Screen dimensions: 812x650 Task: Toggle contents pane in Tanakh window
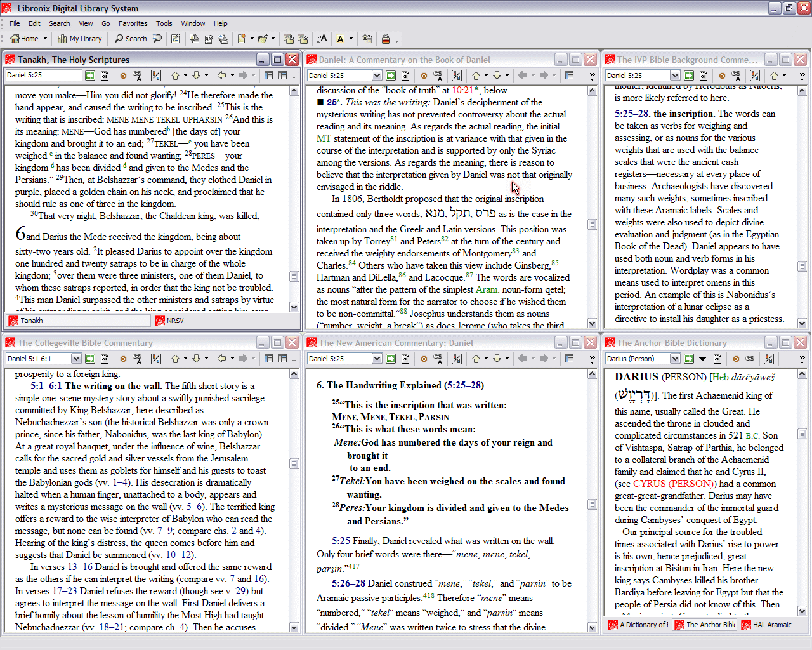[268, 76]
